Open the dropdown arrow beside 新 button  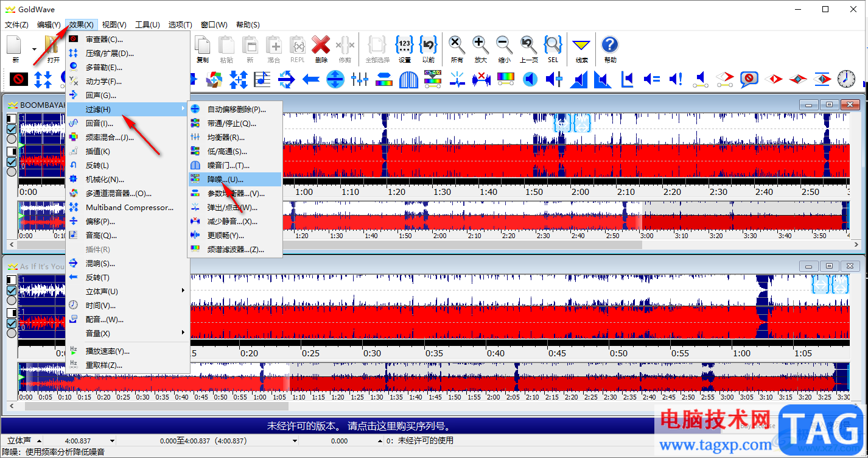coord(34,49)
